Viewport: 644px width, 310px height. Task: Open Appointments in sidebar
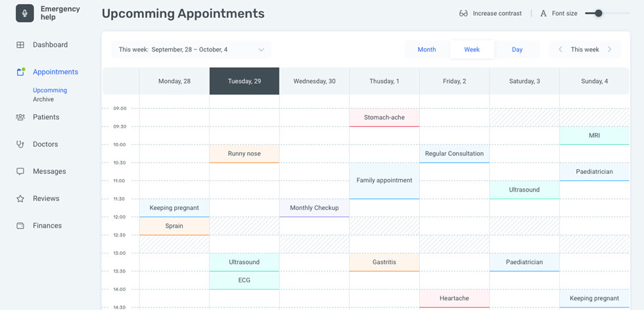tap(55, 72)
